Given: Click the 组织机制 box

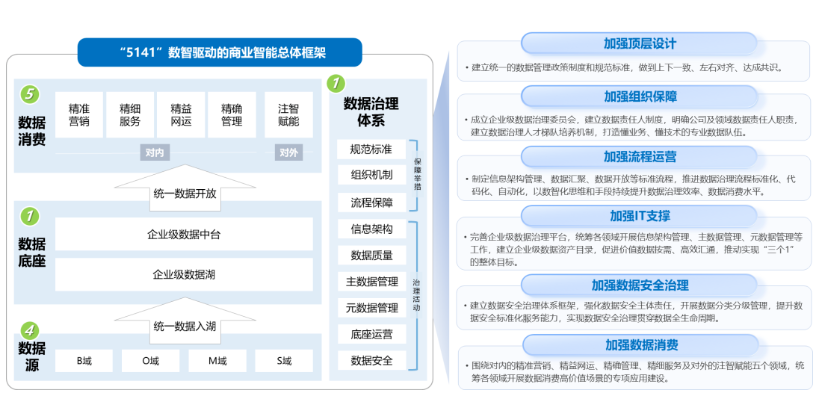Looking at the screenshot, I should coord(372,175).
